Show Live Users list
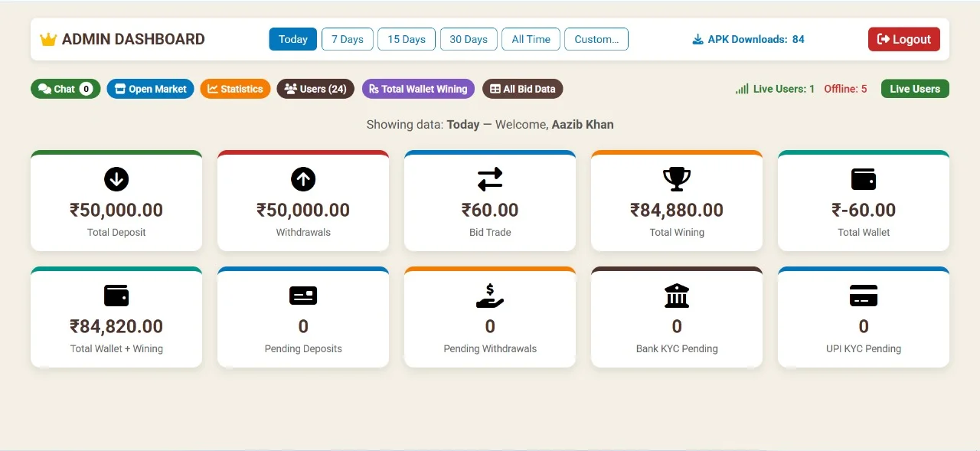Image resolution: width=980 pixels, height=451 pixels. click(x=915, y=89)
